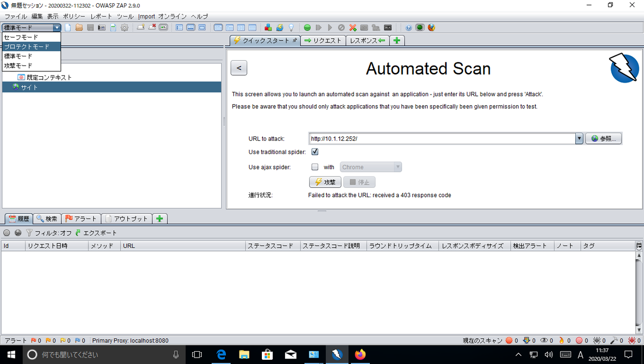The height and width of the screenshot is (364, 644).
Task: Open the ファイル menu
Action: pyautogui.click(x=15, y=17)
